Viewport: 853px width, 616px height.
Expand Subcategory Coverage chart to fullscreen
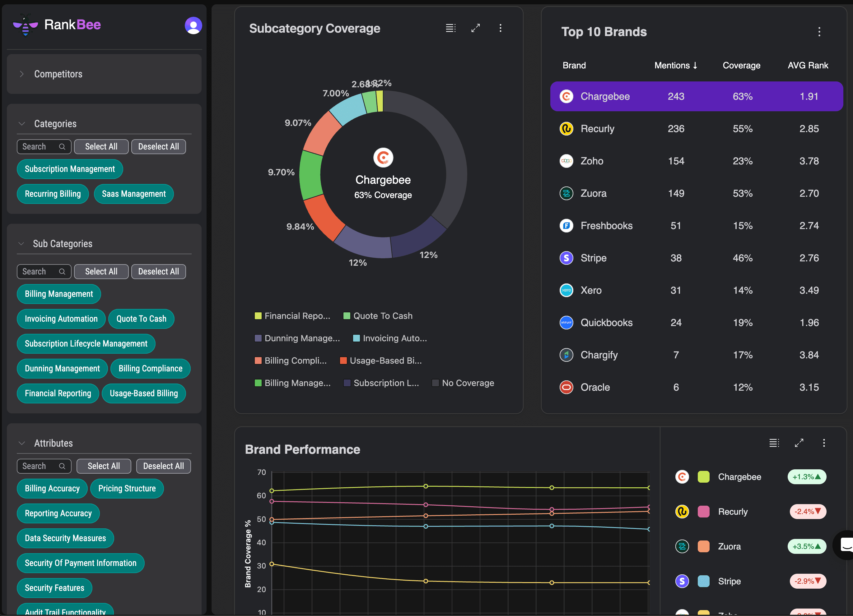click(x=475, y=28)
